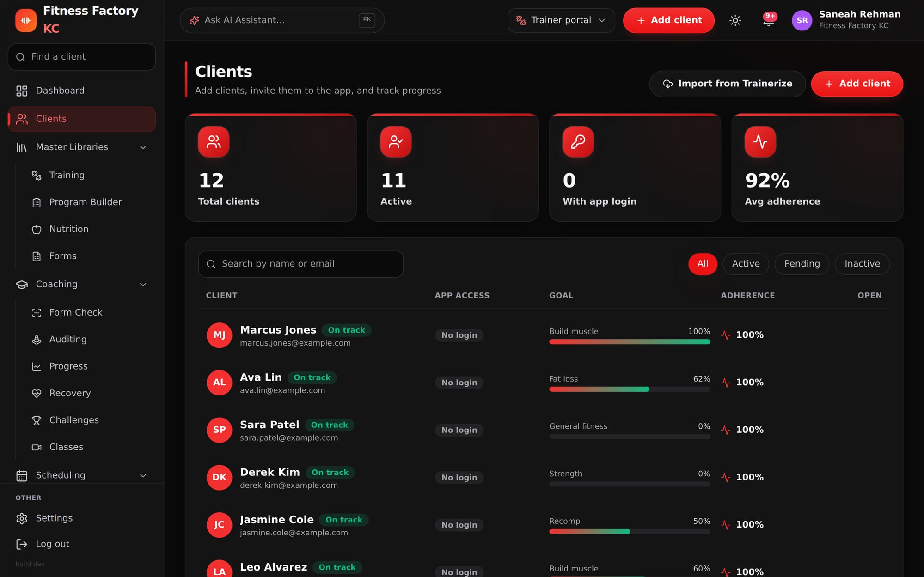Click Derek Kim DK avatar

[x=219, y=477]
